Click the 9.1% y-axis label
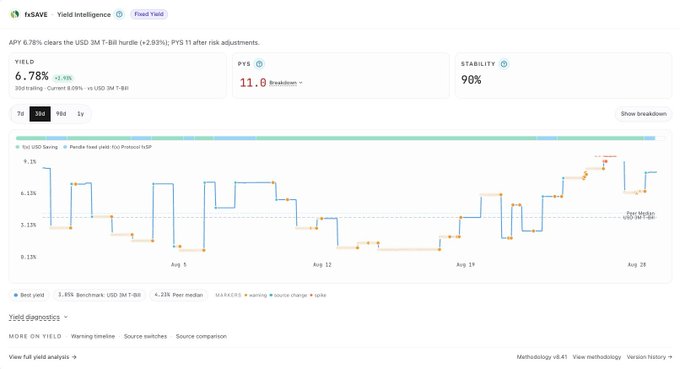 coord(30,162)
